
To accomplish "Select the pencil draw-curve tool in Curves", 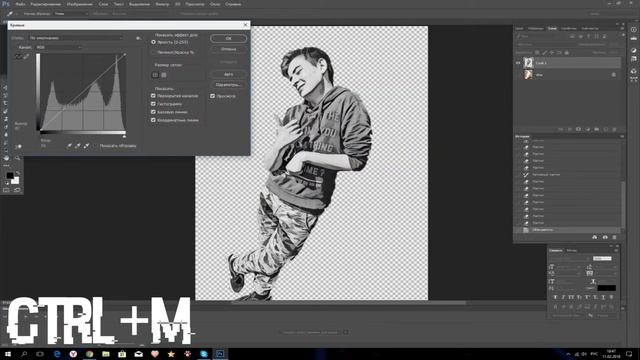I will tap(26, 57).
